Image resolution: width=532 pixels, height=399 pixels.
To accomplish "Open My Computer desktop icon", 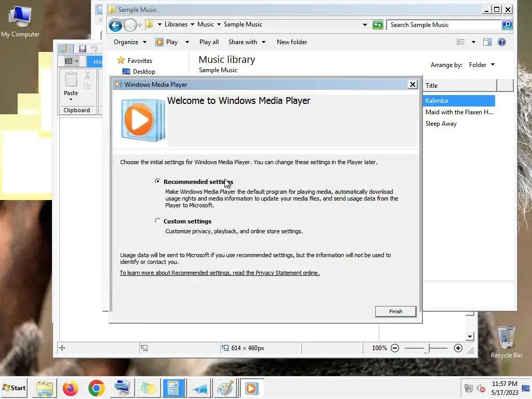I will tap(20, 22).
